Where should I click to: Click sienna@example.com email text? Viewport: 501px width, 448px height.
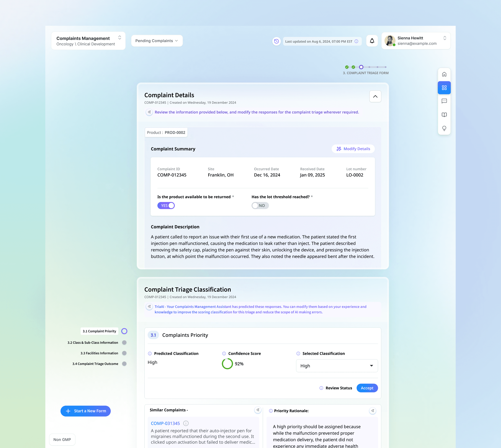tap(417, 44)
